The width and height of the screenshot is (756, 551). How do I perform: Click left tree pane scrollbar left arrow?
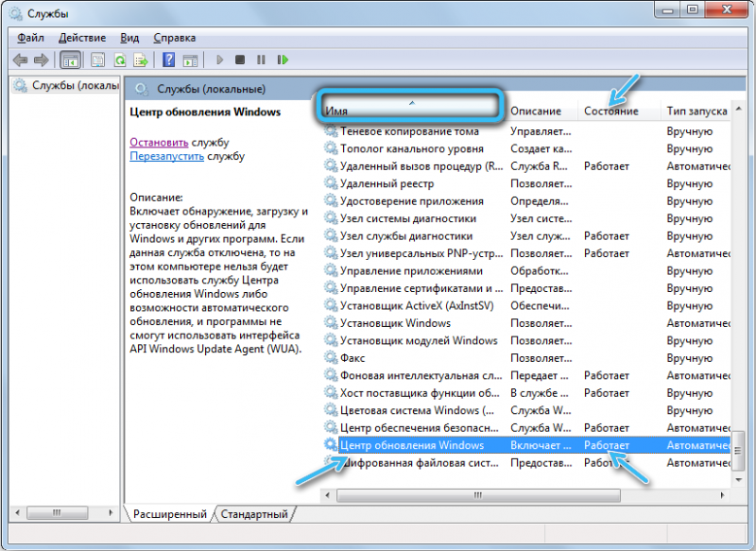(x=18, y=512)
